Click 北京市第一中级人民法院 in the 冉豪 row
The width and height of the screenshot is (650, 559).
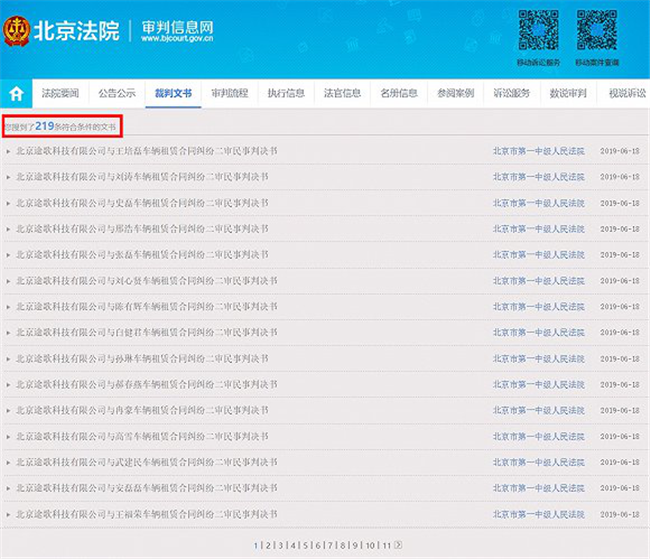tap(538, 411)
